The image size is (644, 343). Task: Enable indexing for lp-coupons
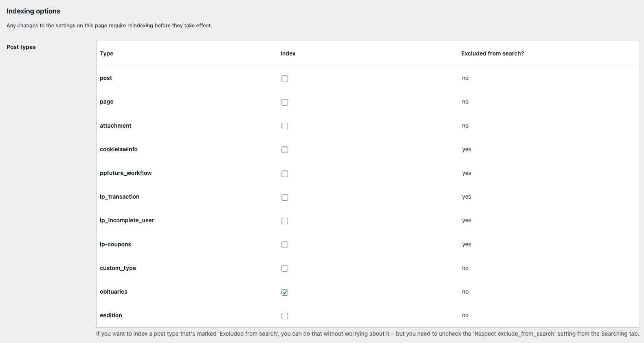285,245
